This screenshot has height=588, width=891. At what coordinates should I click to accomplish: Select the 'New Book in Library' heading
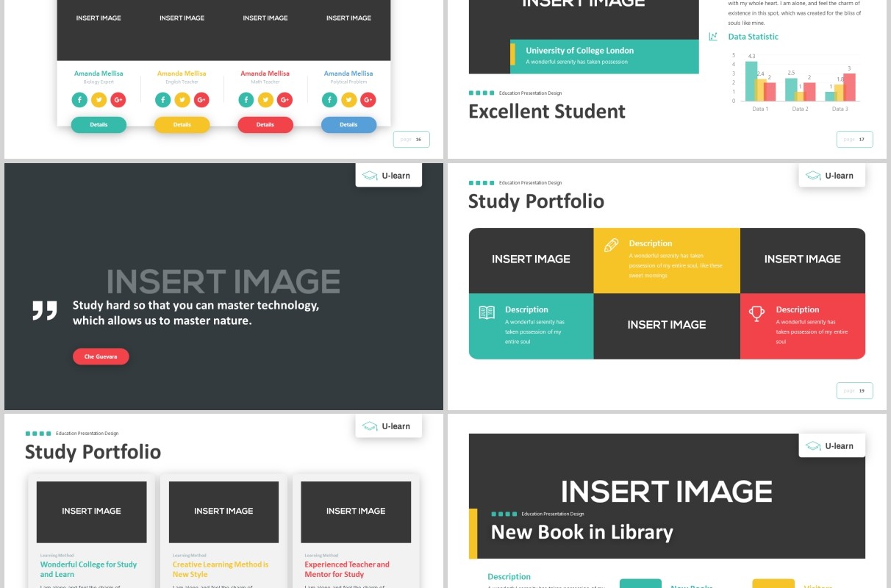click(582, 532)
